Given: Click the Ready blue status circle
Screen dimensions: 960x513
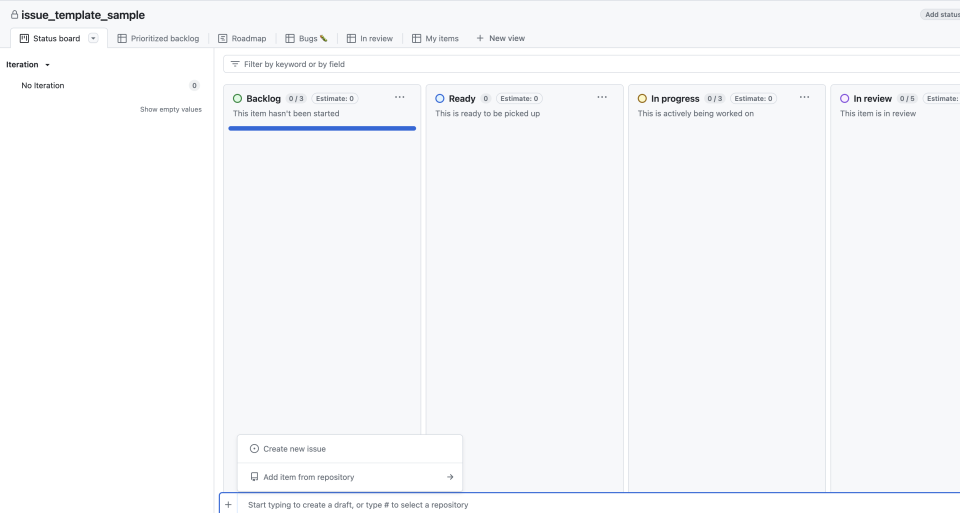Looking at the screenshot, I should coord(440,98).
